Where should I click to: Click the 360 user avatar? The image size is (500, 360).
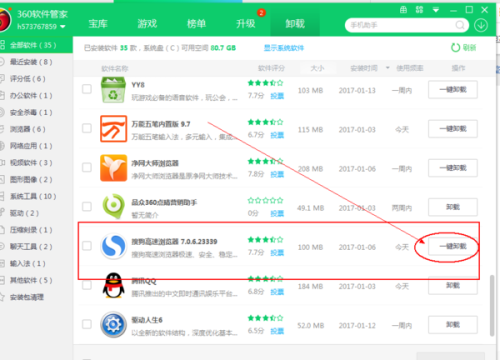5,20
